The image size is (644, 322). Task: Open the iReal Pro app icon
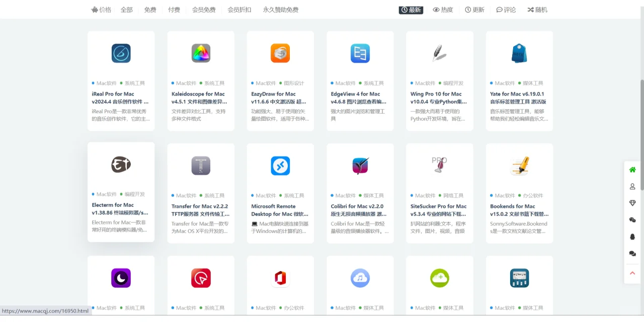[x=121, y=53]
